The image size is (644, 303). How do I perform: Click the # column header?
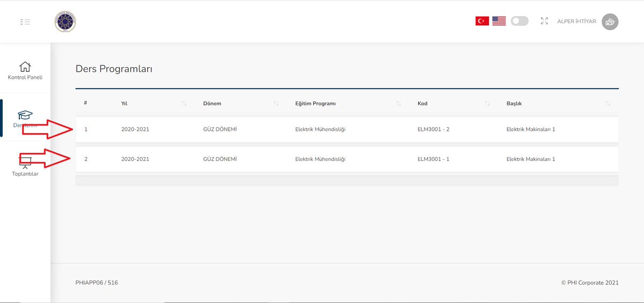click(x=86, y=103)
